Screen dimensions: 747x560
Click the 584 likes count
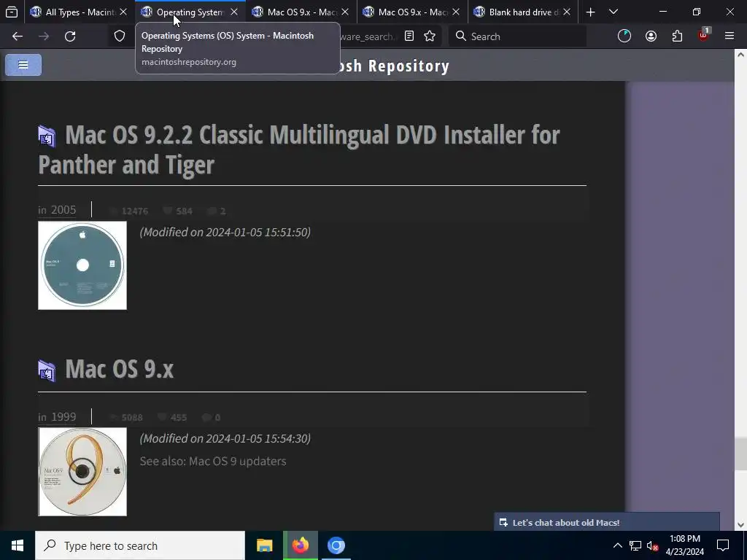pyautogui.click(x=184, y=211)
